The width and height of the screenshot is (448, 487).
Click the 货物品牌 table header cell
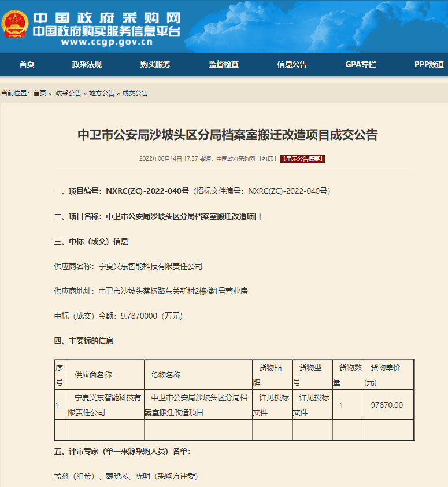(x=272, y=375)
